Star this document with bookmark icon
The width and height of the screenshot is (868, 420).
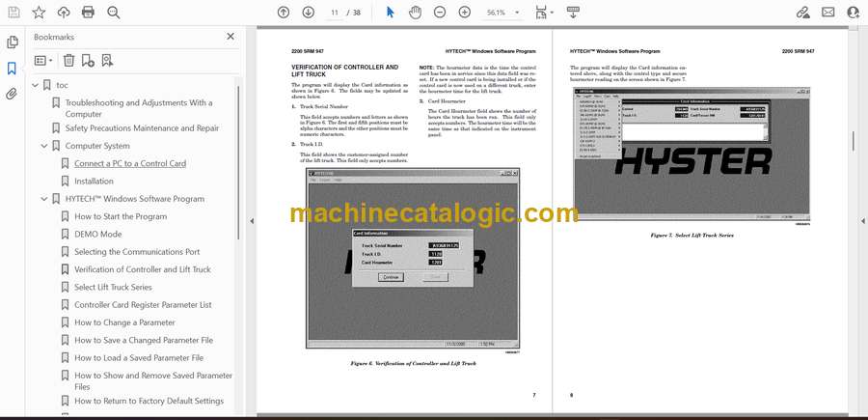39,13
